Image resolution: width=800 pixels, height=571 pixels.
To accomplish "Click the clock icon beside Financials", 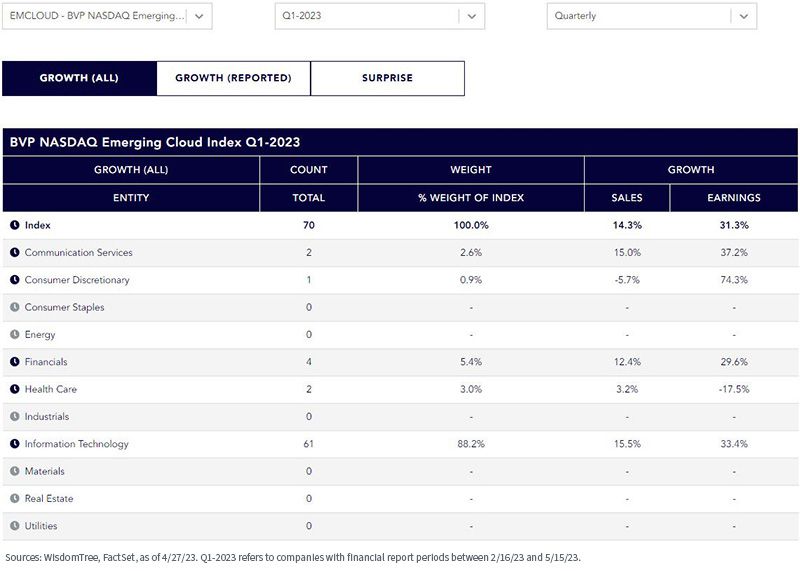I will tap(15, 362).
